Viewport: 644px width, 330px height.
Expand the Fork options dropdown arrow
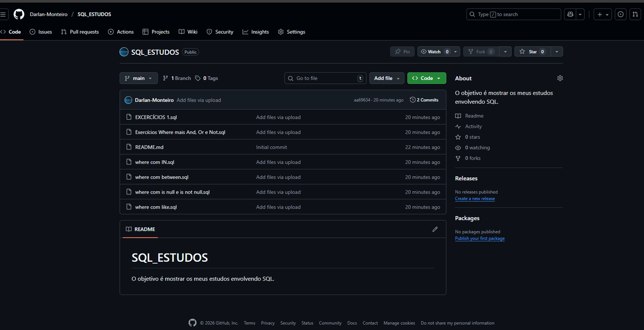[505, 52]
